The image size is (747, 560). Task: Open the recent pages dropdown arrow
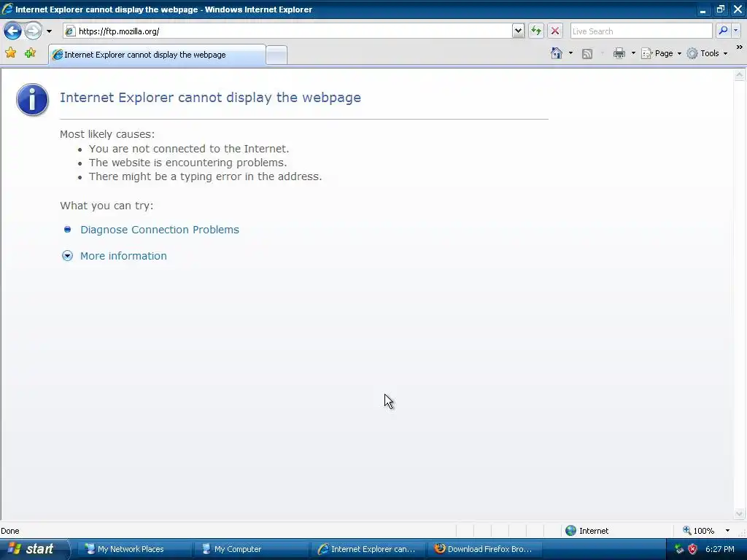pyautogui.click(x=49, y=31)
